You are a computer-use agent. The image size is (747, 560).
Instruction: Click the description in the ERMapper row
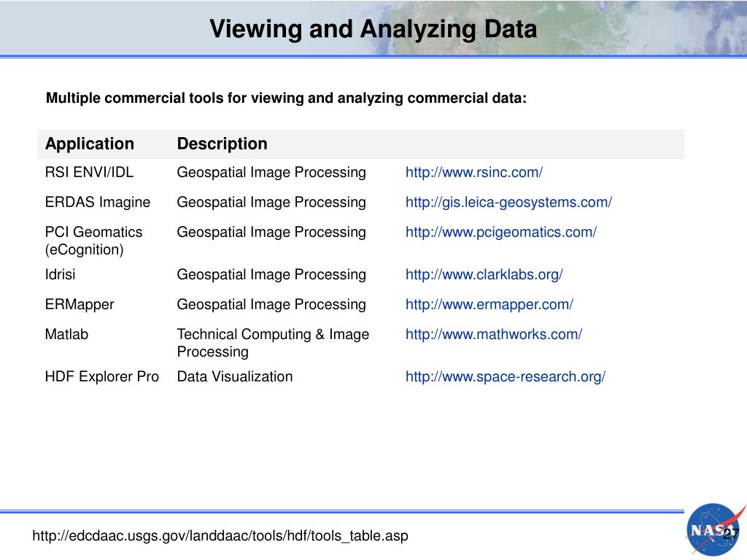[x=271, y=306]
